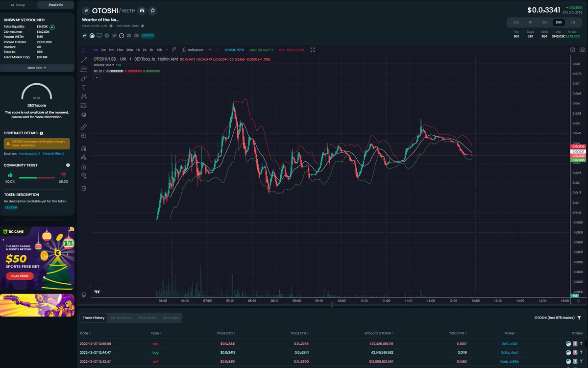
Task: Redo the chart action
Action: 218,49
